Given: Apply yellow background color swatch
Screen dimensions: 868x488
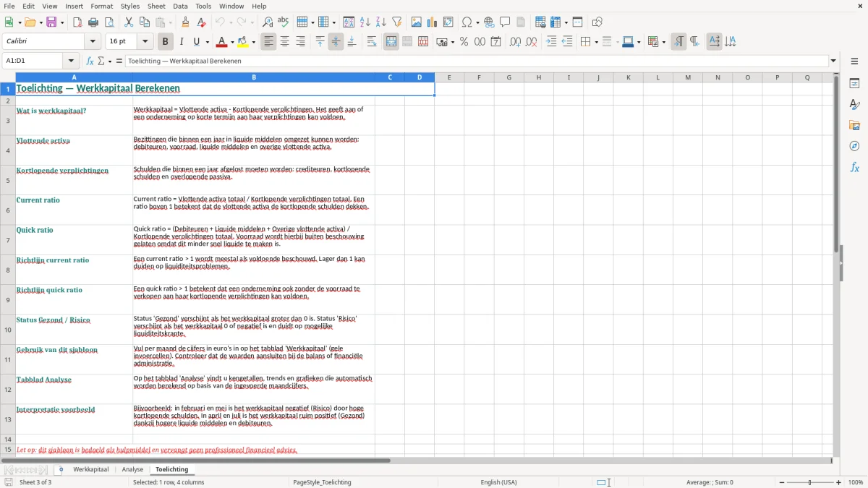Looking at the screenshot, I should (x=244, y=42).
